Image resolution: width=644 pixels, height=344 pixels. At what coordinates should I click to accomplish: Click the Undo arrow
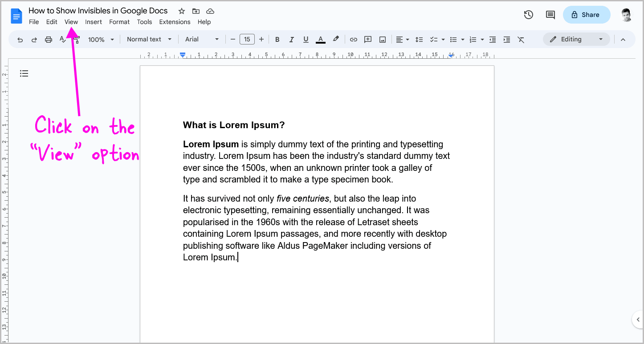coord(20,39)
